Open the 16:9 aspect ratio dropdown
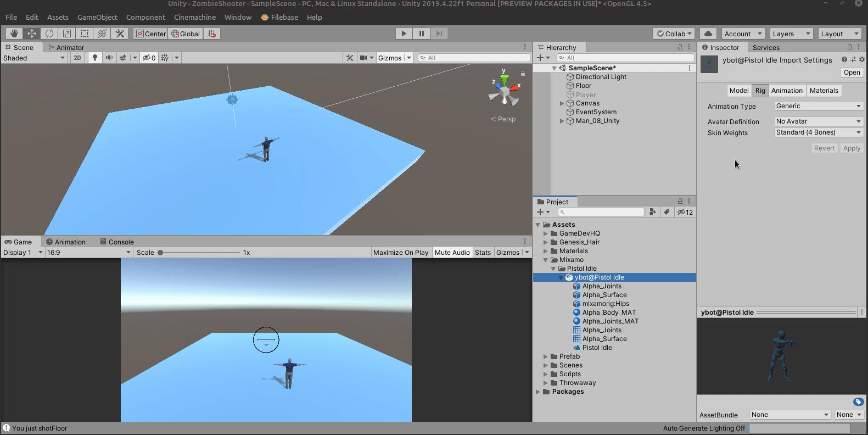The image size is (868, 435). [x=89, y=253]
